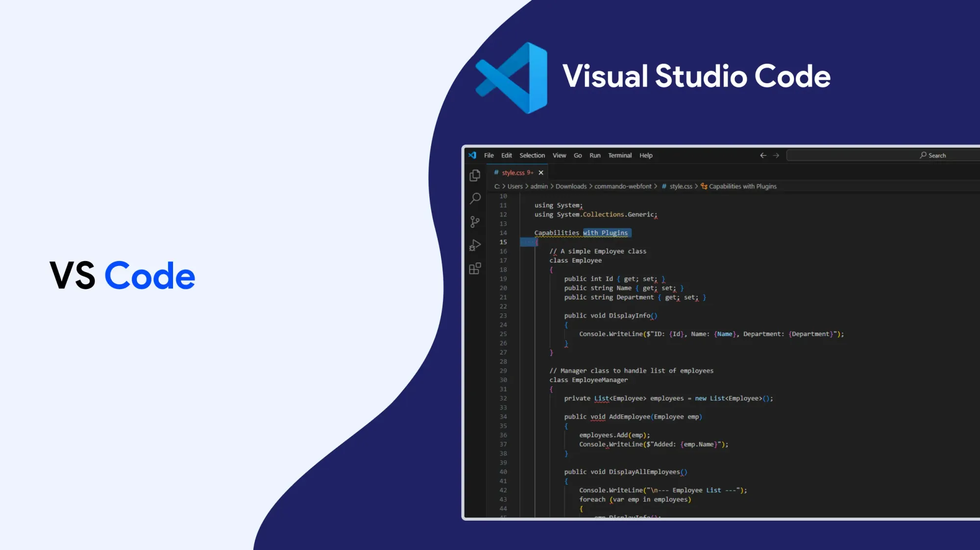This screenshot has height=550, width=980.
Task: Open Run and Debug view
Action: [x=475, y=245]
